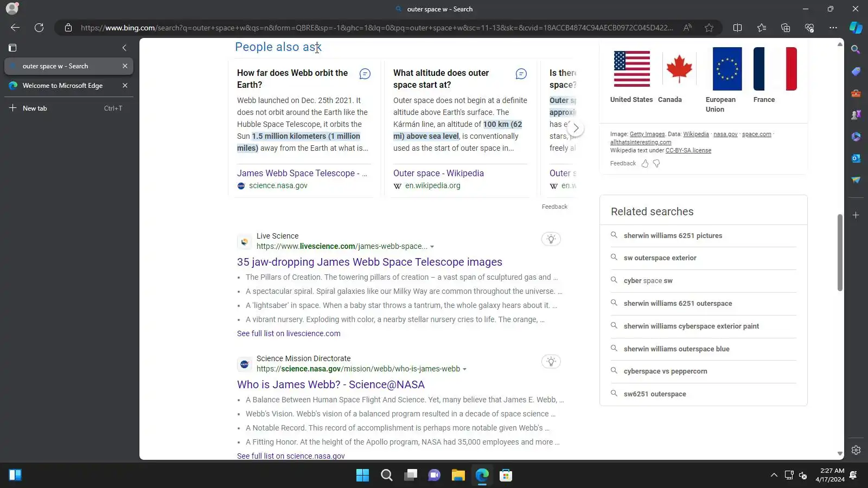The width and height of the screenshot is (868, 488).
Task: Open 35 jaw-dropping James Webb Space Telescope images
Action: coord(369,262)
